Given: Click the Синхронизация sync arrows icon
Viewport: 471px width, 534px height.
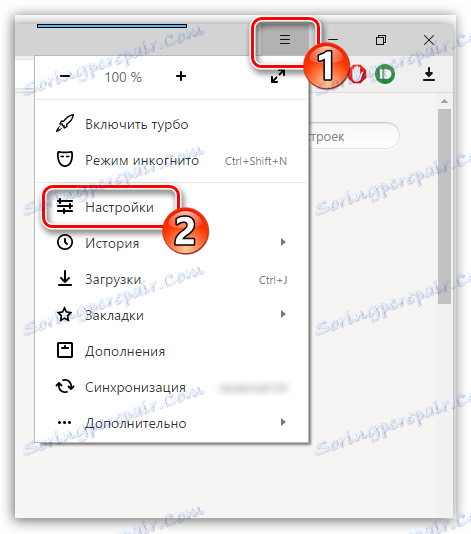Looking at the screenshot, I should click(x=65, y=387).
